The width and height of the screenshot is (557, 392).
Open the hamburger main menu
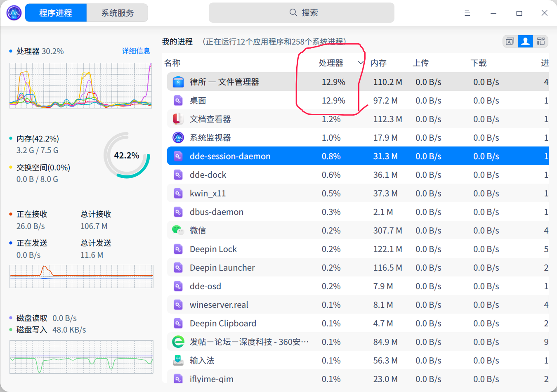pyautogui.click(x=467, y=13)
